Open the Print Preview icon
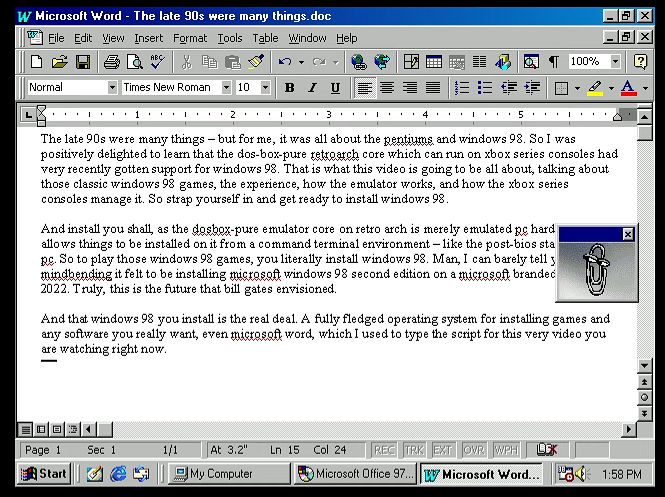 tap(135, 62)
